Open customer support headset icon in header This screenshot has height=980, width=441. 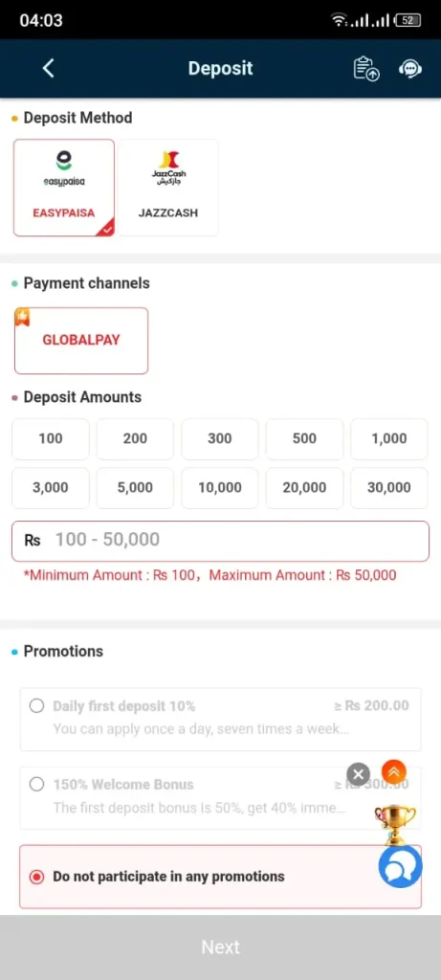[x=410, y=69]
